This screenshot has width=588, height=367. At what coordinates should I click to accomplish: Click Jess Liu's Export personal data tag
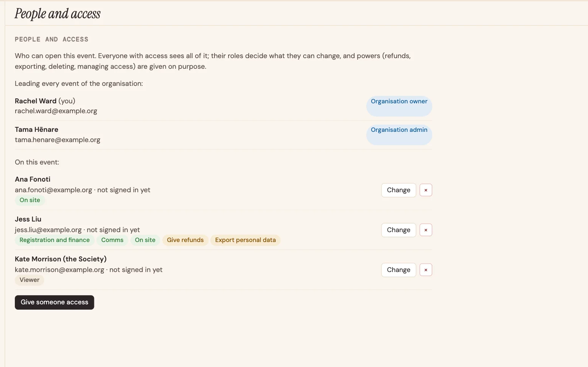tap(245, 240)
